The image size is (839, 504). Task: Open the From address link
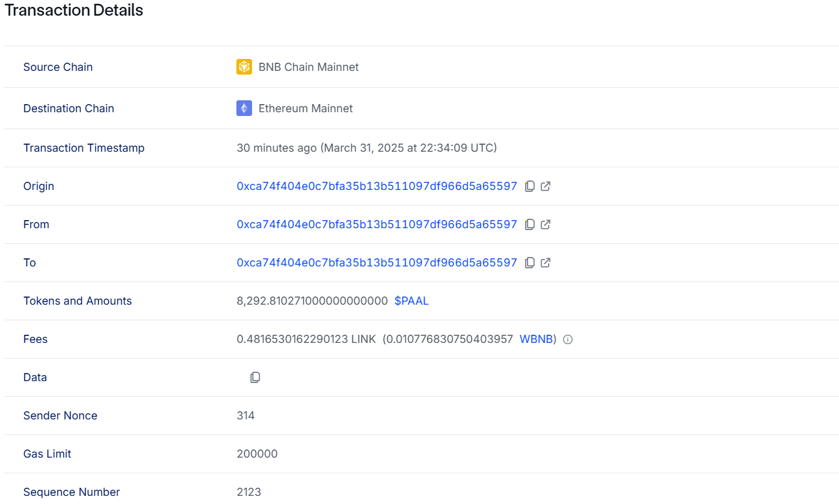pyautogui.click(x=377, y=224)
